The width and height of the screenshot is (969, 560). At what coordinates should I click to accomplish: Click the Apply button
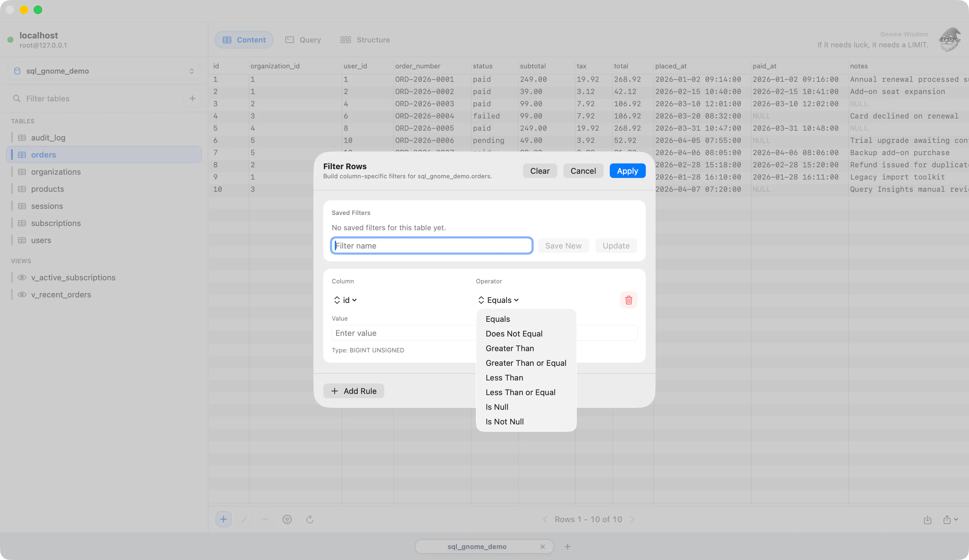627,171
